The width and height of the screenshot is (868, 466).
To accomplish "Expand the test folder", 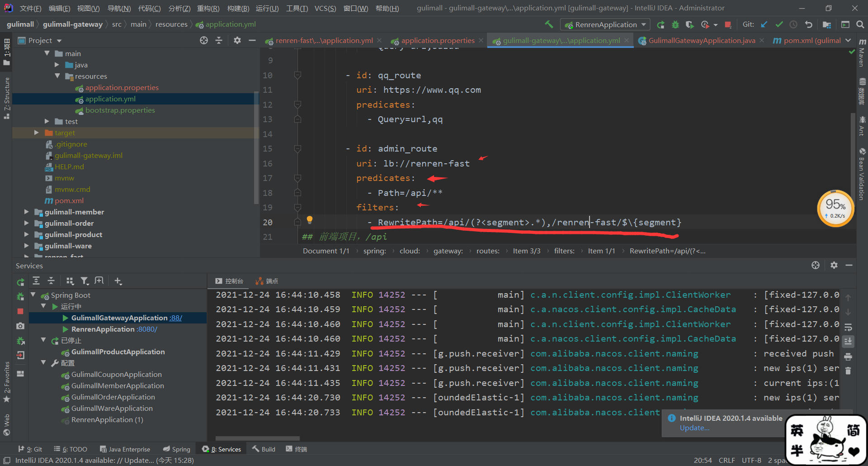I will click(47, 121).
